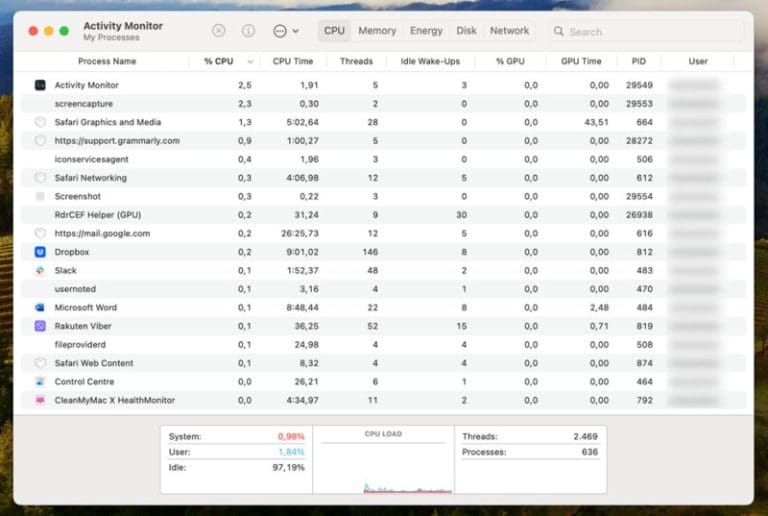The width and height of the screenshot is (768, 516).
Task: Click the green fullscreen window button
Action: (64, 31)
